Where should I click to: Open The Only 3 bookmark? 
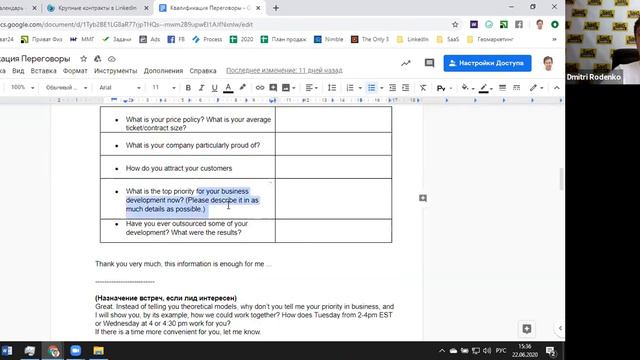pyautogui.click(x=370, y=39)
